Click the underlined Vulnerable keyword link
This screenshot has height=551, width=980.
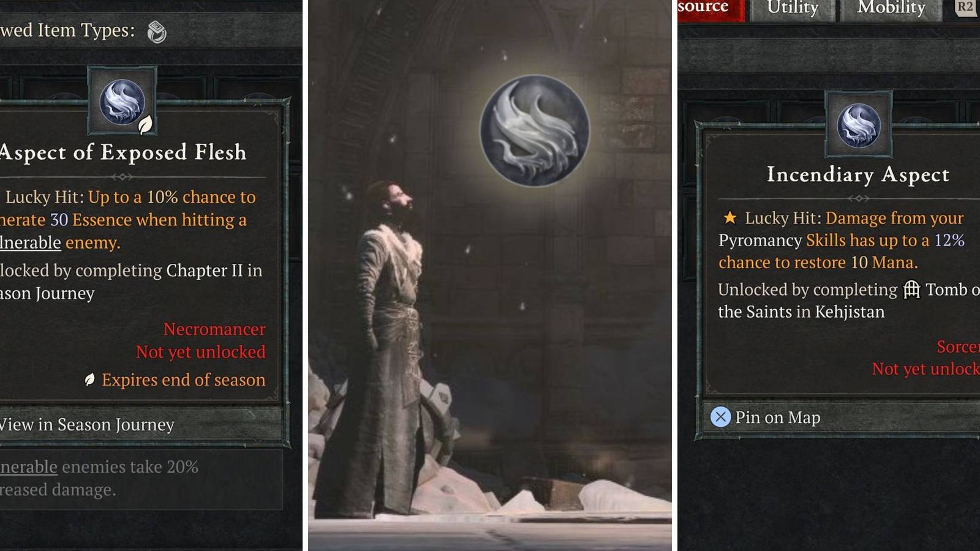pos(31,242)
